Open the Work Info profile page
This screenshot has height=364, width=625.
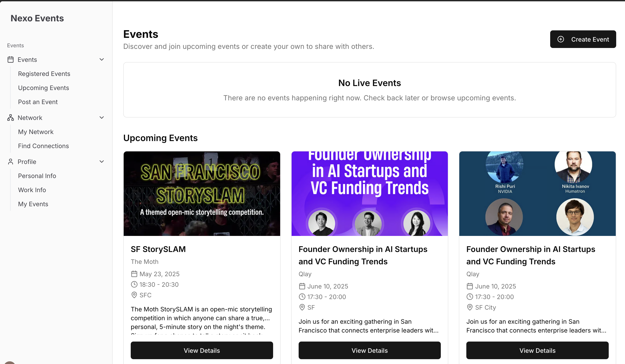point(32,190)
